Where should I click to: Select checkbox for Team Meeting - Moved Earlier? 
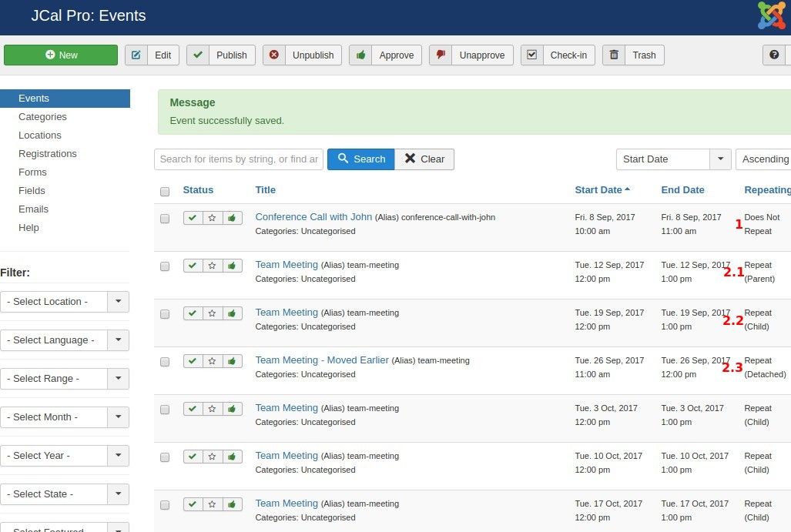pos(165,362)
